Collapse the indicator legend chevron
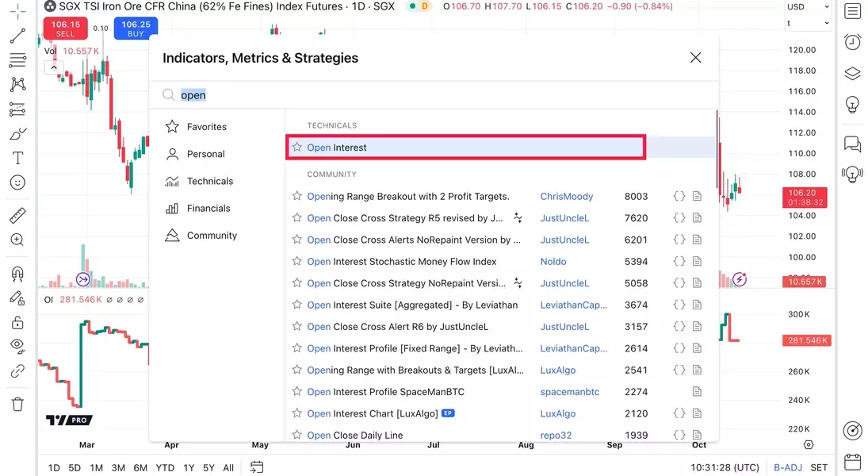The width and height of the screenshot is (868, 476). tap(53, 67)
